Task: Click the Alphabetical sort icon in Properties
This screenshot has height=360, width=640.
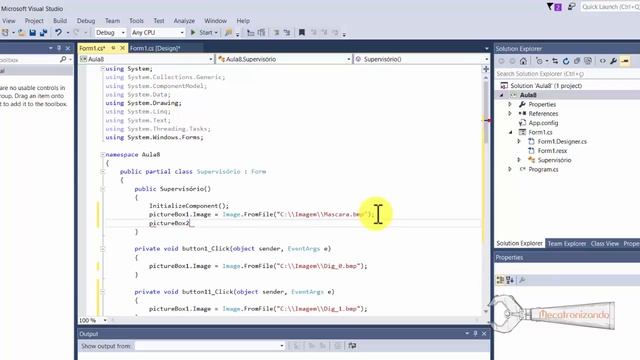Action: point(510,280)
